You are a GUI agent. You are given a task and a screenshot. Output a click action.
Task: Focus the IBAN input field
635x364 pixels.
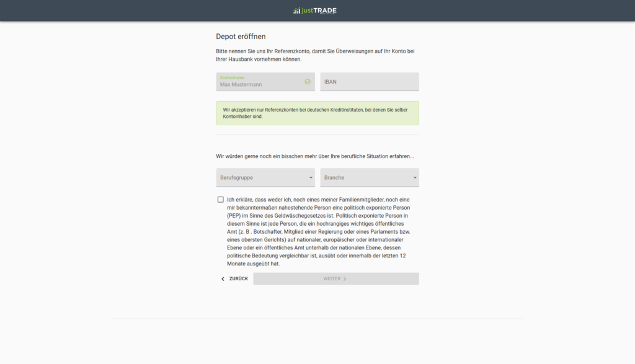coord(370,82)
